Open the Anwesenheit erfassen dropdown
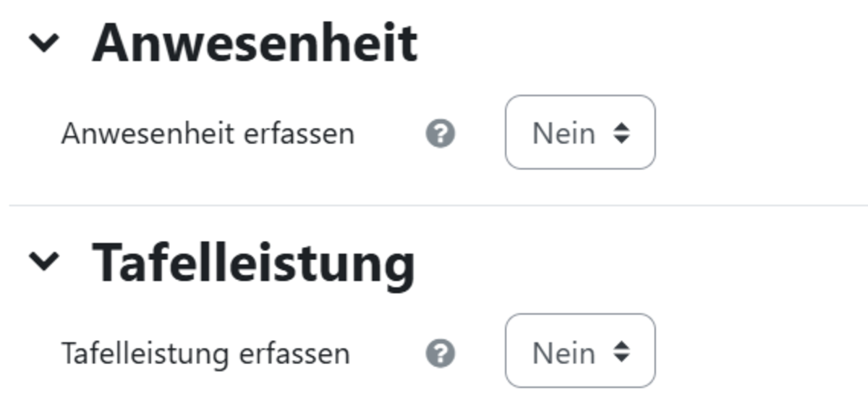 point(580,132)
